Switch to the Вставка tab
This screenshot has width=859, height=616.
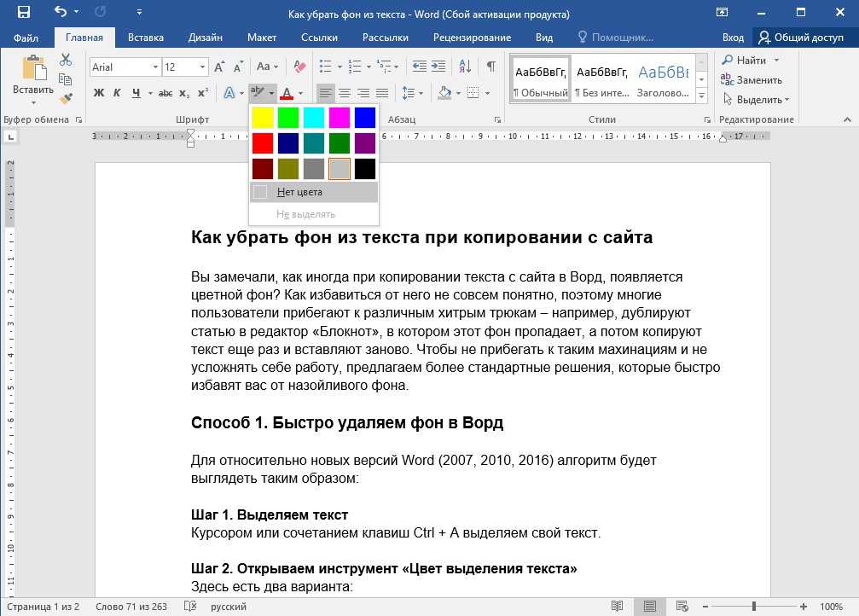pyautogui.click(x=146, y=38)
